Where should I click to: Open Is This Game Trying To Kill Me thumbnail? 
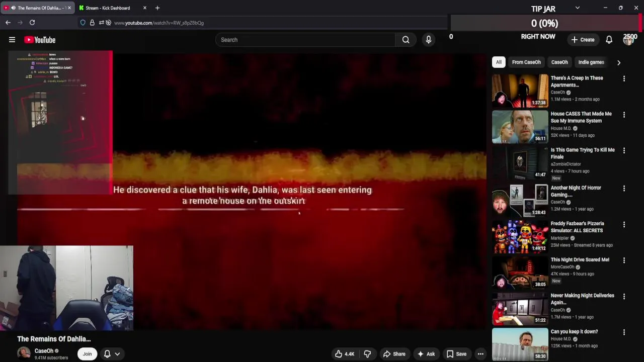tap(520, 162)
